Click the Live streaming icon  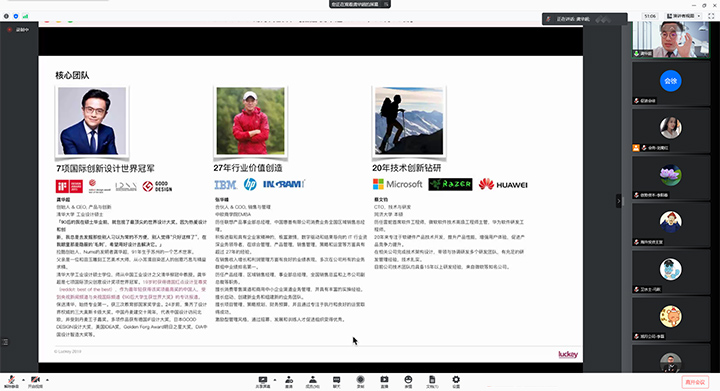[x=384, y=381]
